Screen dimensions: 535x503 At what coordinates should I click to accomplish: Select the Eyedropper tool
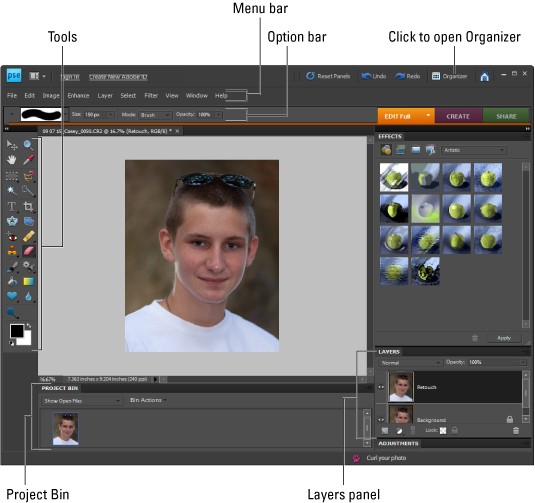(28, 160)
